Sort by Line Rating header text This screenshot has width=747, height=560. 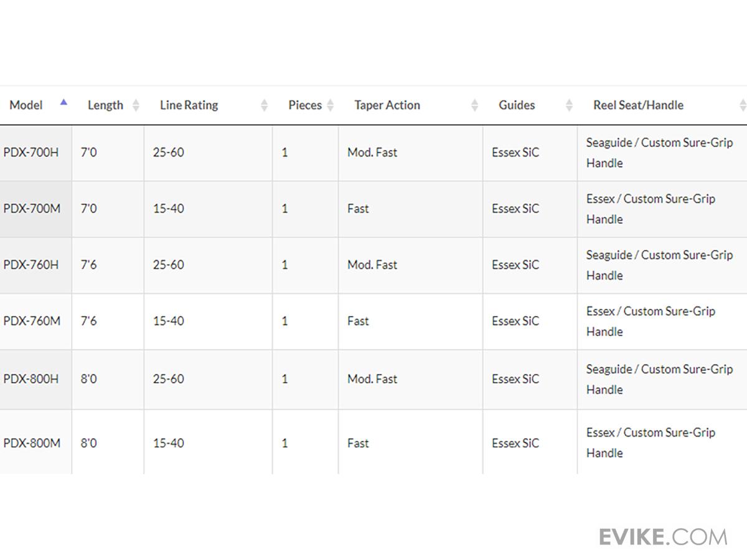pos(189,105)
